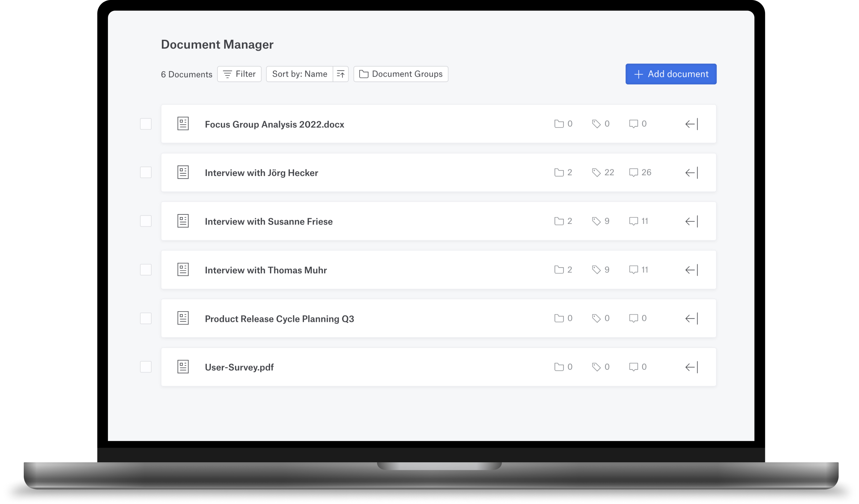Click document icon beside User-Survey.pdf
Screen dimensions: 859x504
coord(183,367)
